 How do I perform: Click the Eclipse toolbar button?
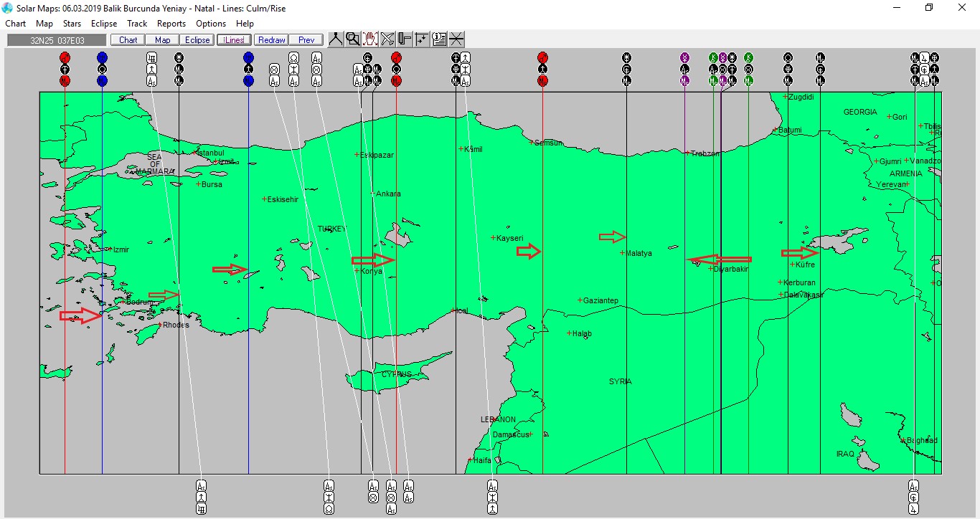click(197, 40)
